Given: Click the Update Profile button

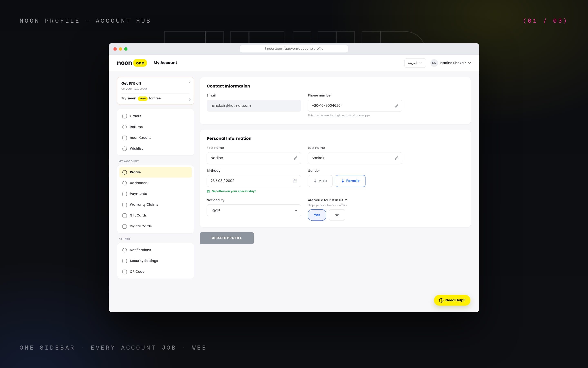Looking at the screenshot, I should point(227,238).
